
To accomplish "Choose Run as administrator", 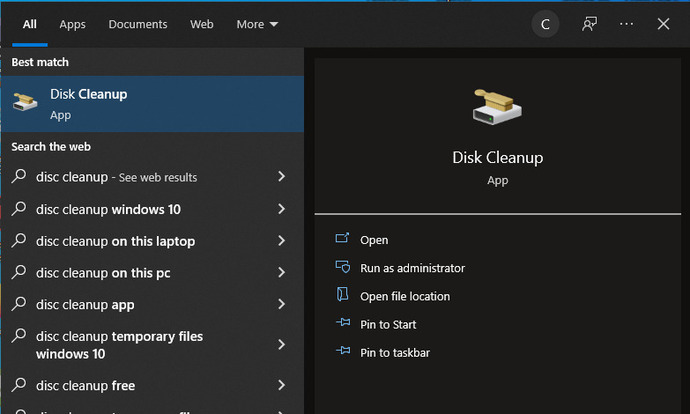I will [x=412, y=268].
